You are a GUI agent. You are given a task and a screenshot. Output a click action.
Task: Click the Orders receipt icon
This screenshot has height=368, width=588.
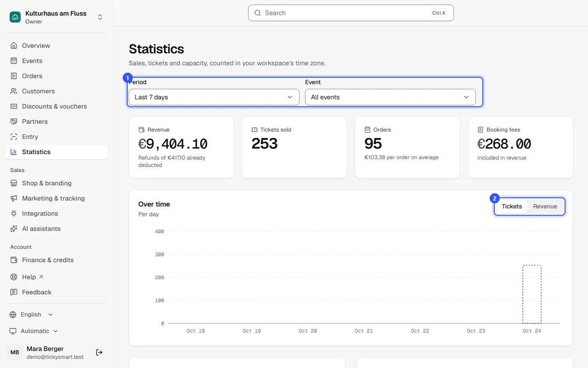14,76
